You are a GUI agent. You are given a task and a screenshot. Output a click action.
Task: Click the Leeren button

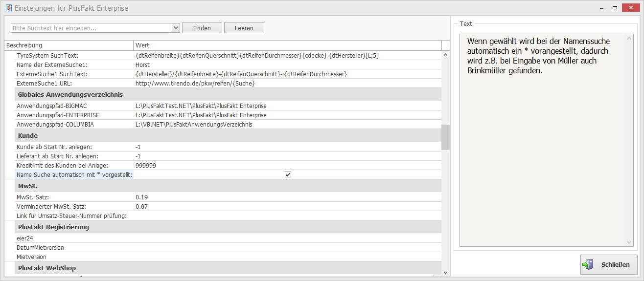point(244,28)
